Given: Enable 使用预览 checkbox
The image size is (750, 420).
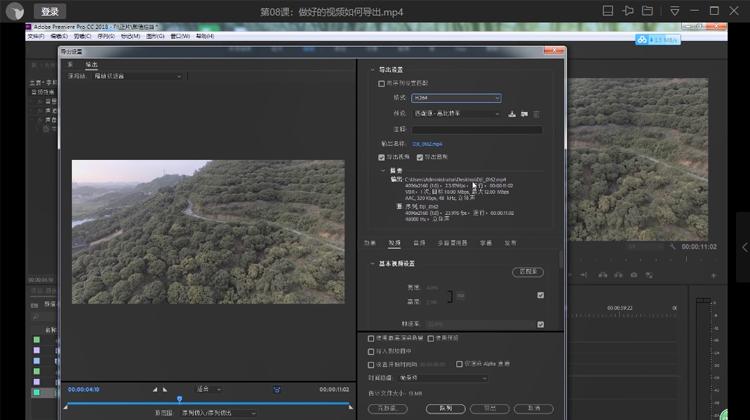Looking at the screenshot, I should coord(430,339).
